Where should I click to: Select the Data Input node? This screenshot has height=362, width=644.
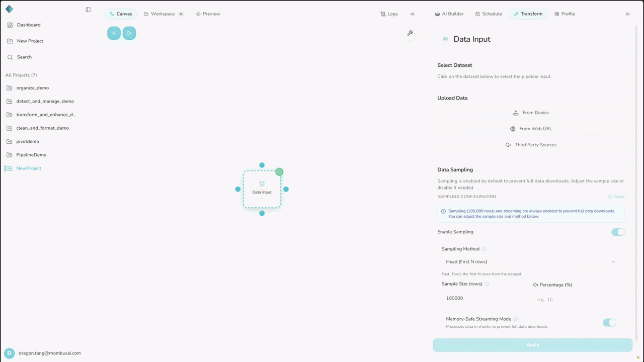[x=262, y=189]
